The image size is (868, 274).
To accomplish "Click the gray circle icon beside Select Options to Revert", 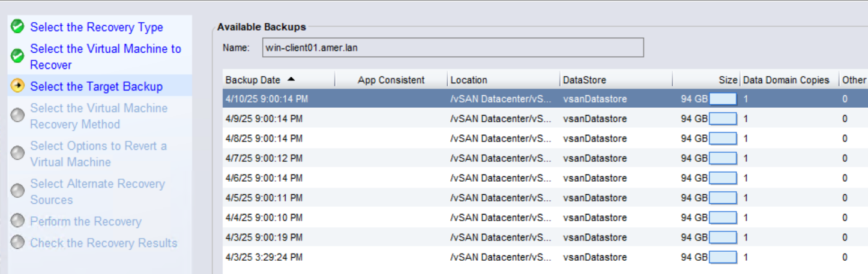I will click(17, 153).
